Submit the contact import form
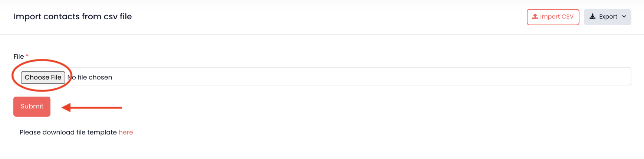 [x=32, y=107]
